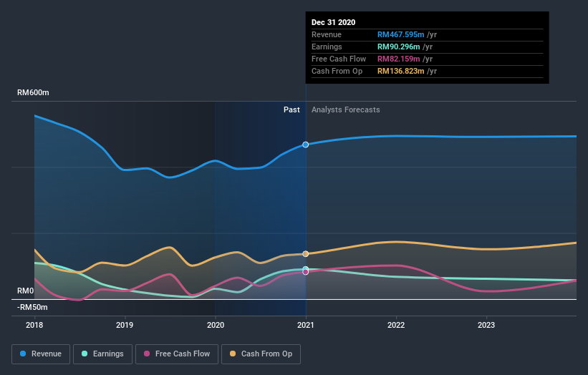The width and height of the screenshot is (588, 375).
Task: Click the orange Cash From Op data point at 2021
Action: click(x=306, y=254)
